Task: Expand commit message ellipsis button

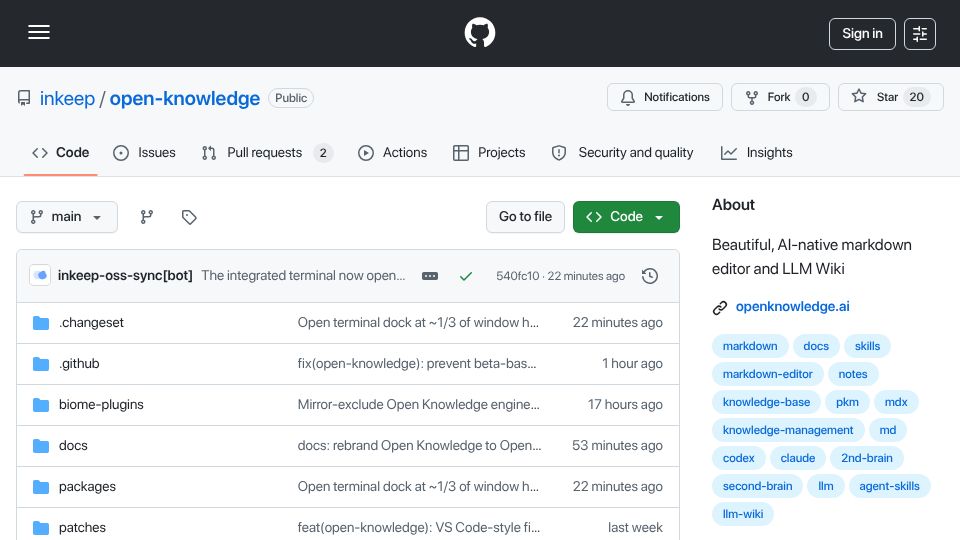Action: [x=430, y=276]
